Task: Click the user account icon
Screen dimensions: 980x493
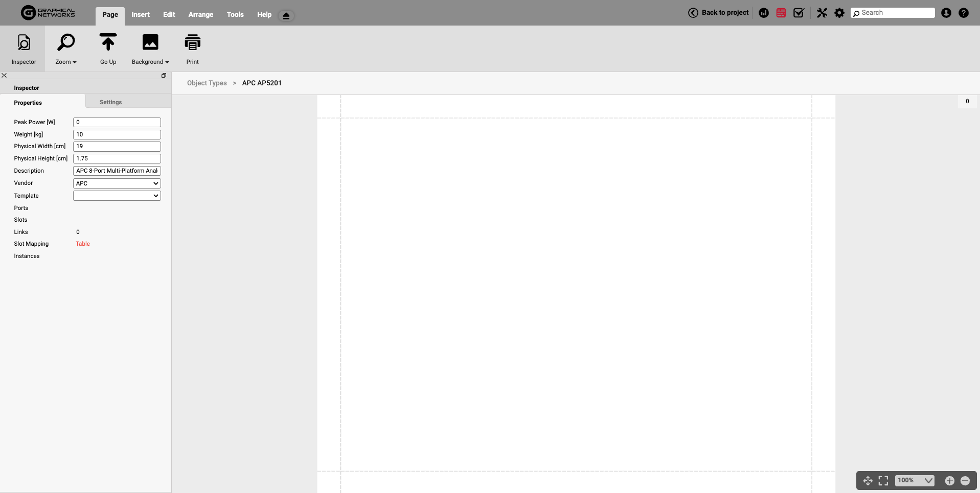Action: pos(946,13)
